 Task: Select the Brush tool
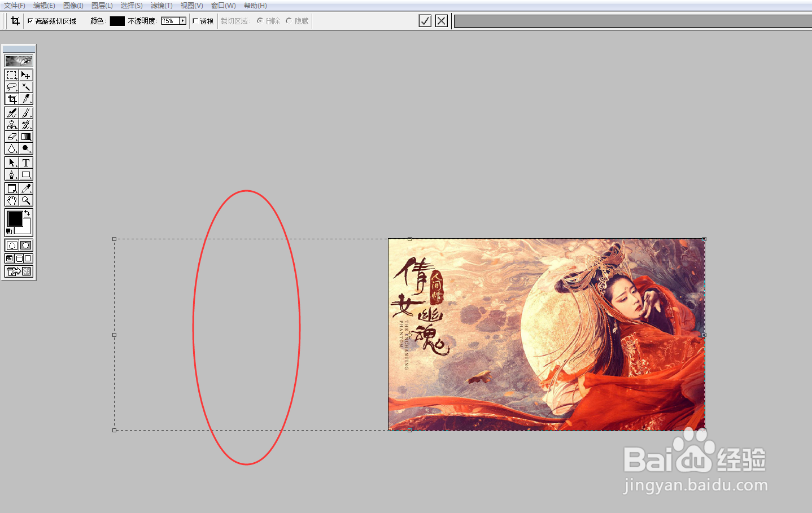[26, 113]
